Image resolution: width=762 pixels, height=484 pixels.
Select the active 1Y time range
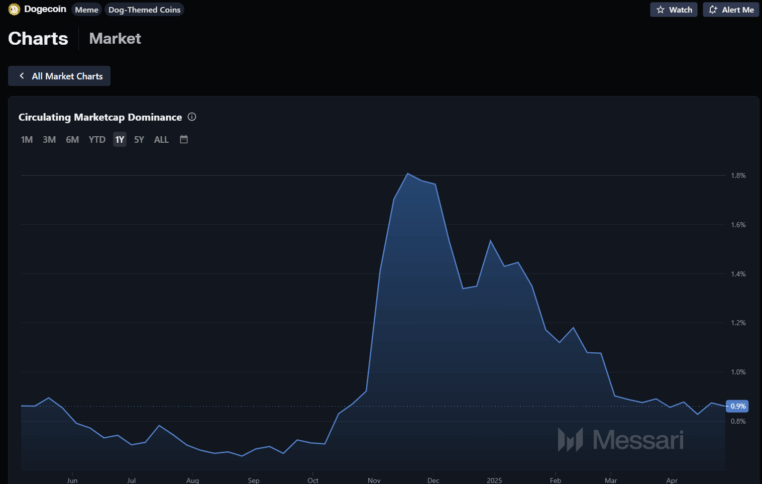[120, 140]
